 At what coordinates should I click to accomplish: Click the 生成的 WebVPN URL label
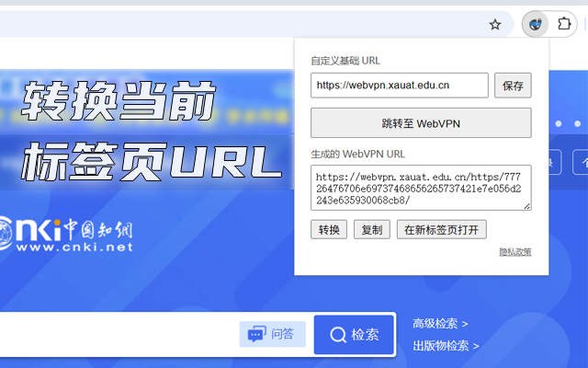tap(357, 154)
